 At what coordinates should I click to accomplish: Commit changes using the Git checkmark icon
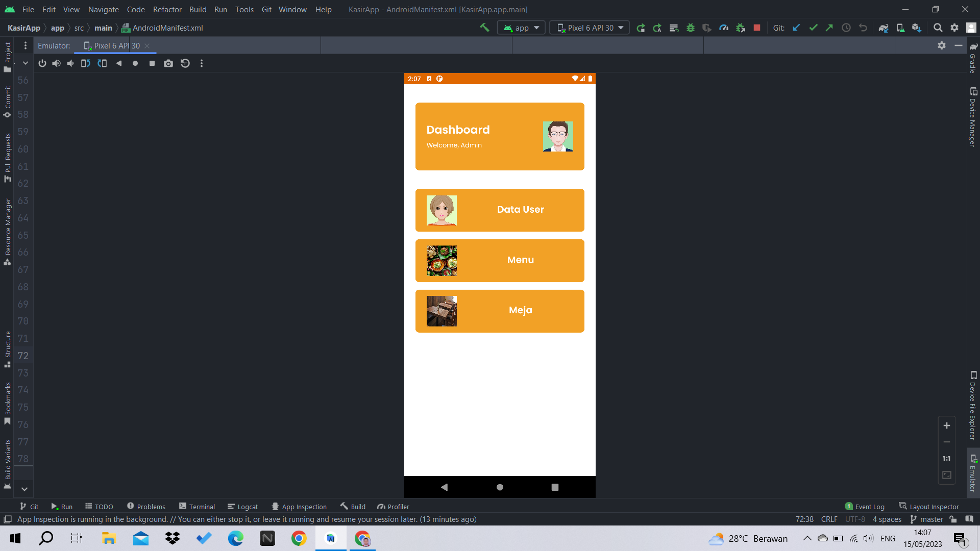coord(813,28)
